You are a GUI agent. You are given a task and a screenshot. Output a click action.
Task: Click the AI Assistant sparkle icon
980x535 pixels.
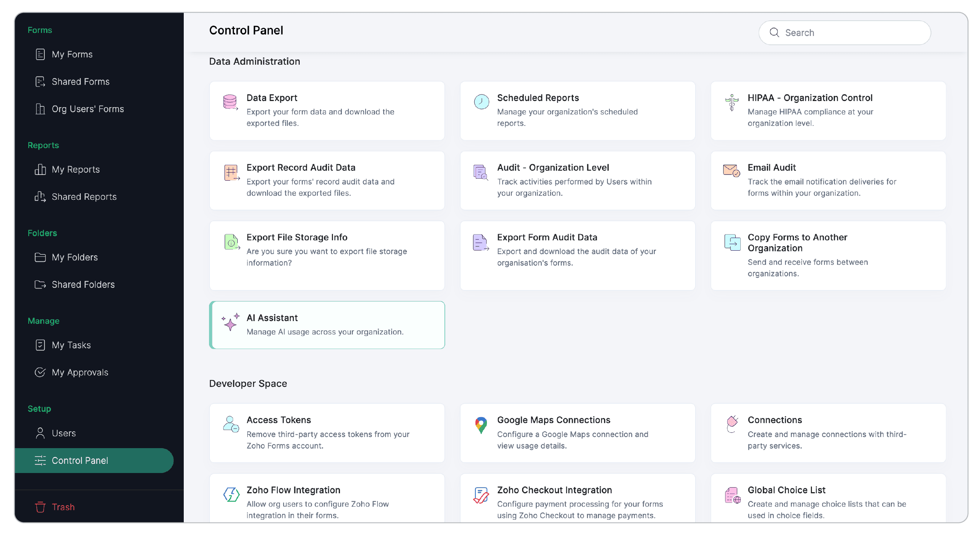(x=230, y=322)
